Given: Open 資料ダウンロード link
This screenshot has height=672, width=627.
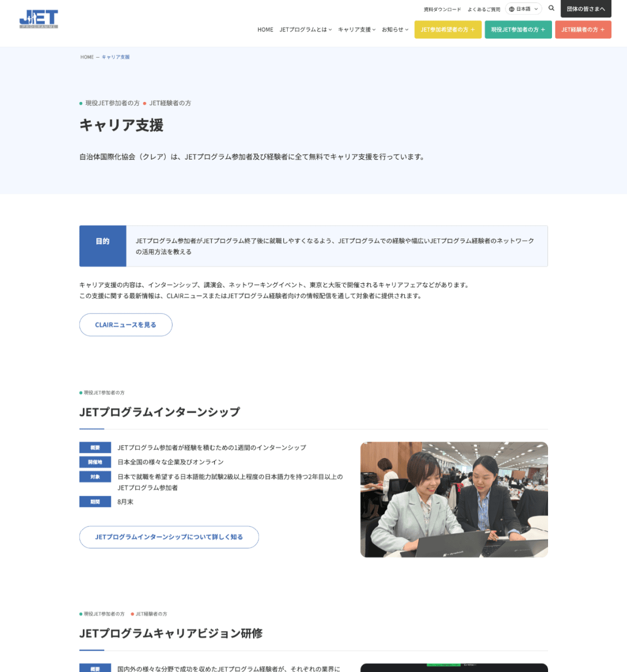Looking at the screenshot, I should [442, 9].
